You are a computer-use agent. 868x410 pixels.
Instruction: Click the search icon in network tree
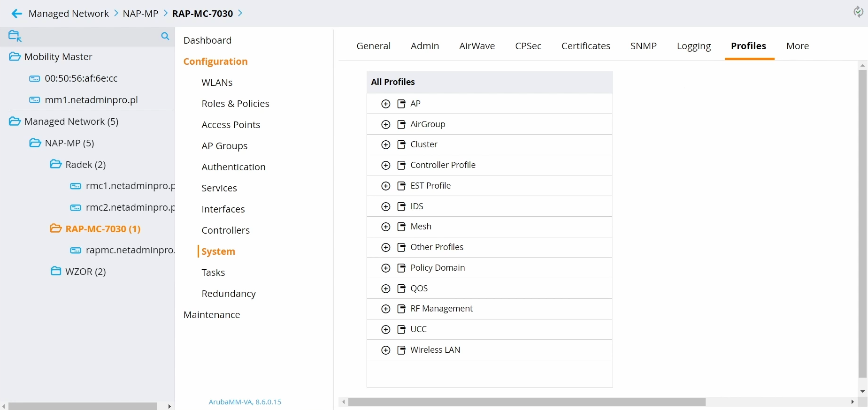point(165,36)
